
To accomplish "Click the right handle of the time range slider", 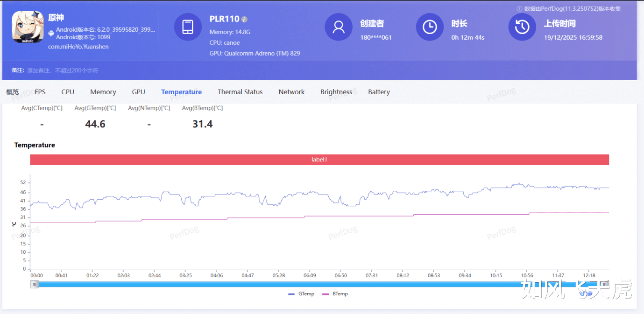I will [x=605, y=284].
